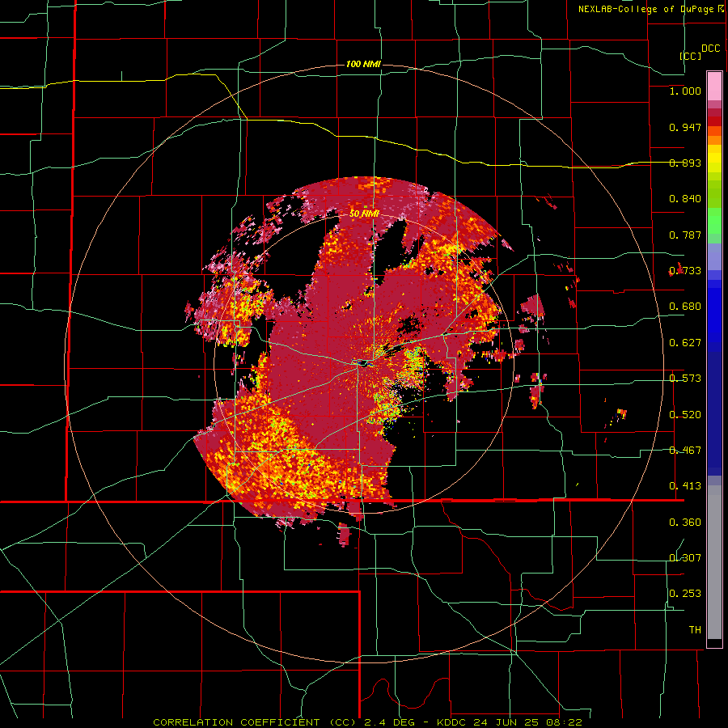Click the 0.787 scale value
Image resolution: width=728 pixels, height=728 pixels.
coord(685,235)
